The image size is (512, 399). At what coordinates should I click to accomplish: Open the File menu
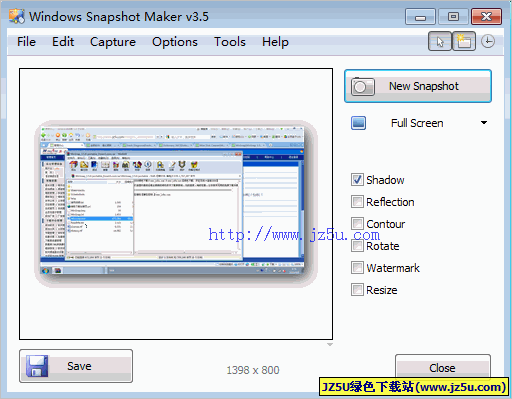pos(26,42)
